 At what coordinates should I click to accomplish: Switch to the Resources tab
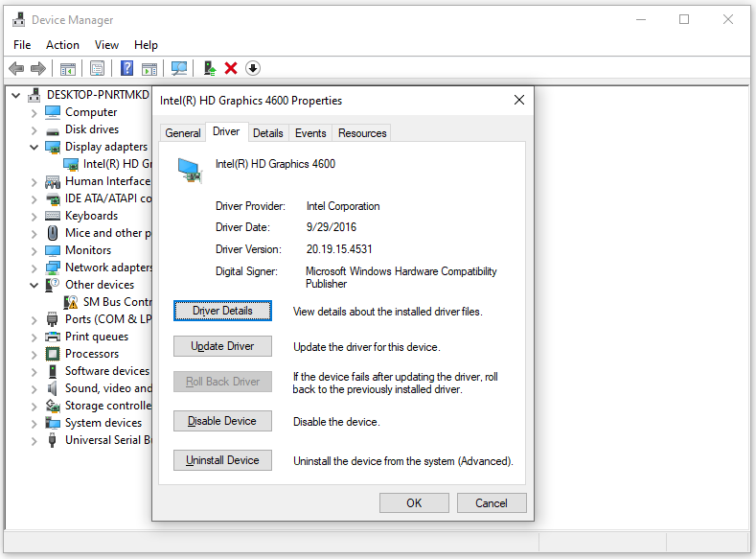point(362,133)
